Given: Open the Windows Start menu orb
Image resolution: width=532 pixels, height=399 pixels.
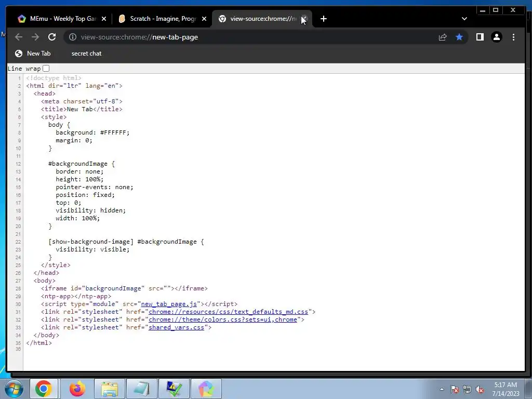Looking at the screenshot, I should pyautogui.click(x=13, y=389).
